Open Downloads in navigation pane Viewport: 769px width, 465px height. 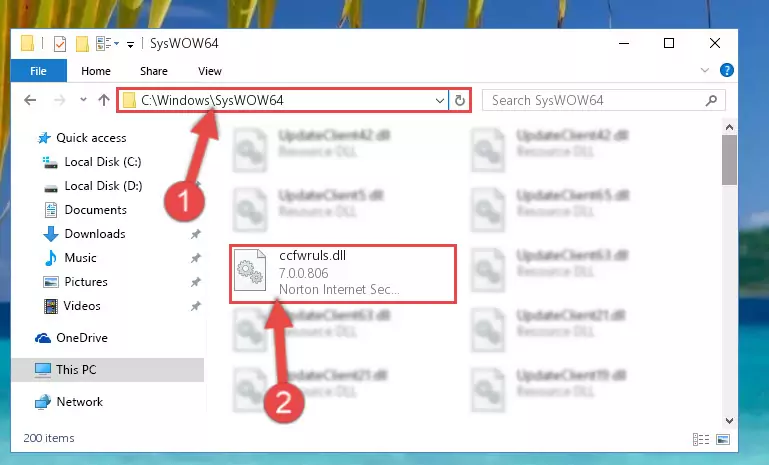95,234
